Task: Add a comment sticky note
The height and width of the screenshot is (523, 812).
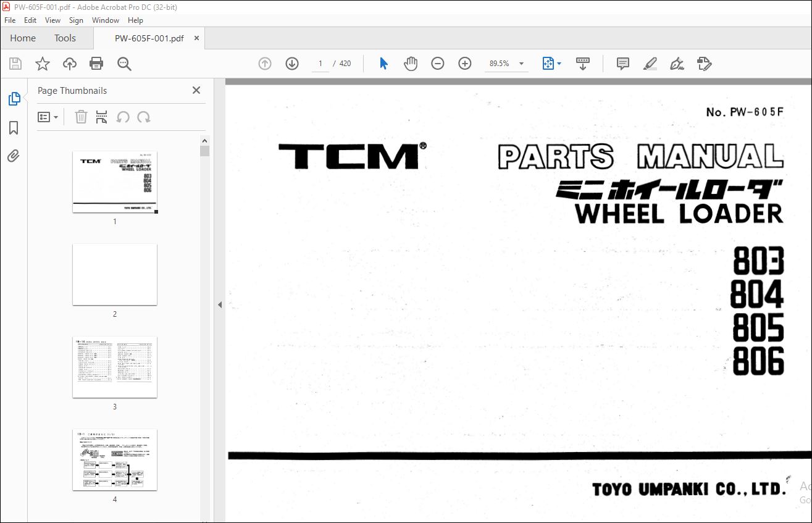Action: click(623, 64)
